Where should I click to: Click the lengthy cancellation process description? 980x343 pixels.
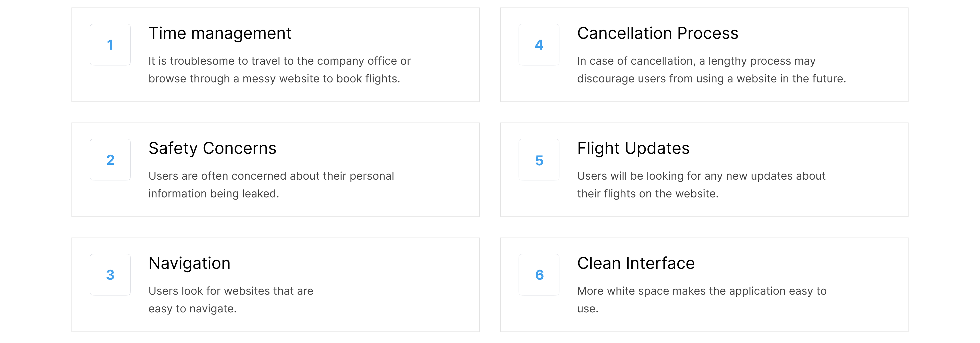(x=711, y=70)
